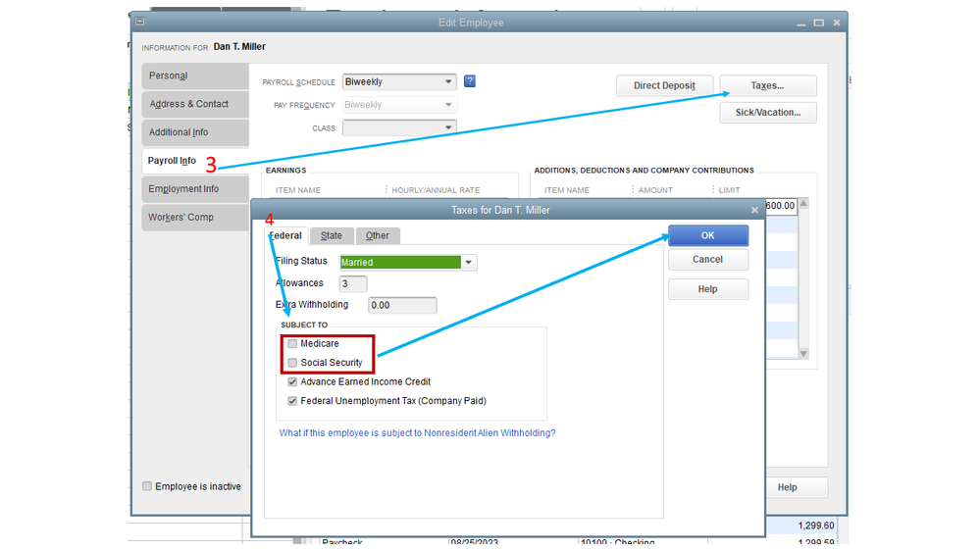Click the AMOUNT column header
980x551 pixels.
click(x=655, y=190)
